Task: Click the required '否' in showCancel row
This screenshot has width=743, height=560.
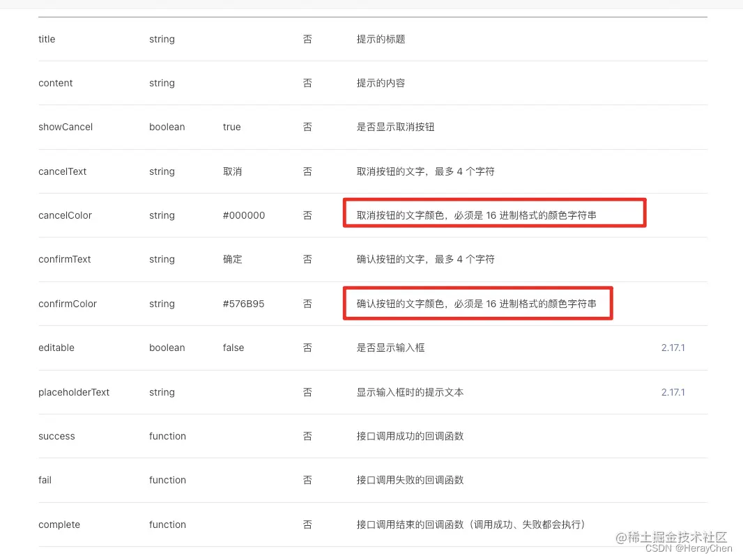Action: (307, 127)
